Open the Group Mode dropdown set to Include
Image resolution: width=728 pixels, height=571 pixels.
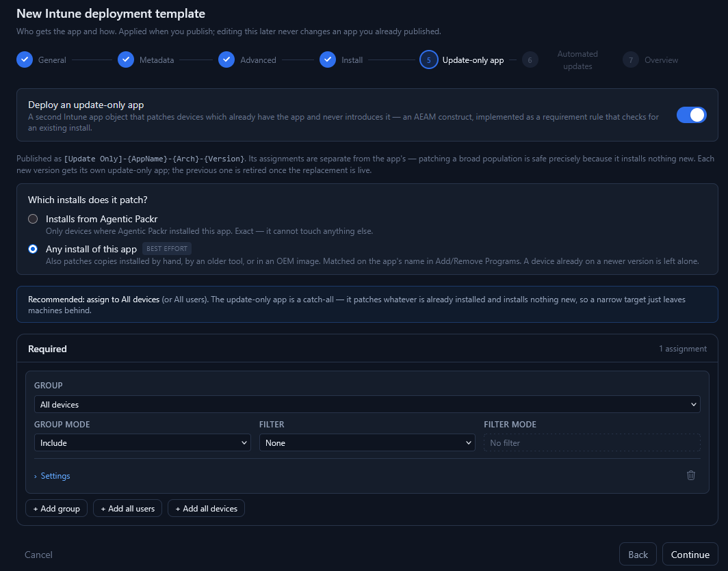[x=142, y=443]
